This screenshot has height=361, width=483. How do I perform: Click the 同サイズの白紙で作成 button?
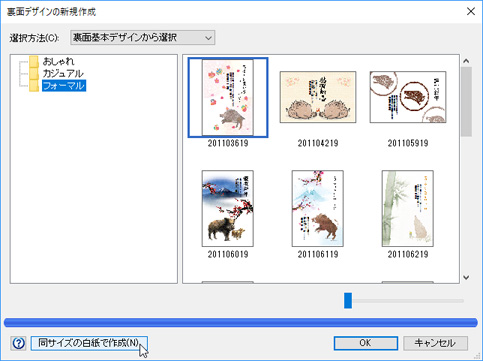(89, 343)
